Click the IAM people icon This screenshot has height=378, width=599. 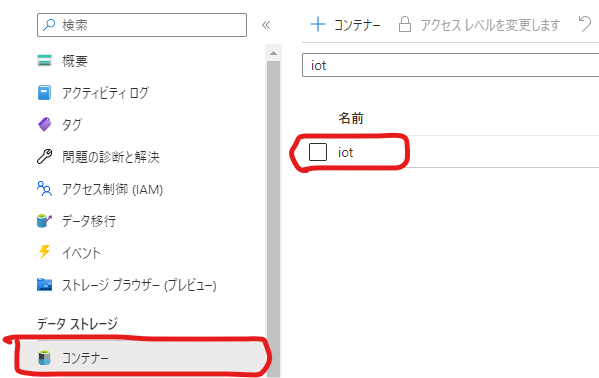click(x=44, y=188)
